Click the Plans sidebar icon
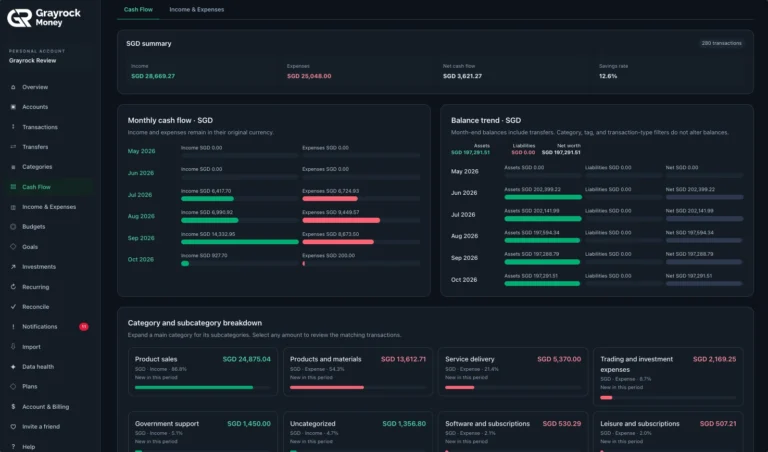 pyautogui.click(x=13, y=386)
